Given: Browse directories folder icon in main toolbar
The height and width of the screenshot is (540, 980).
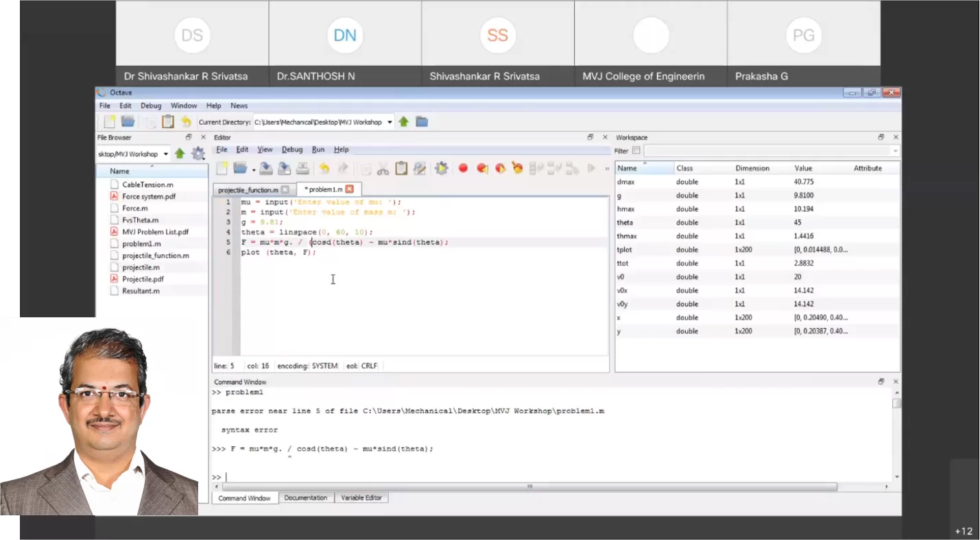Looking at the screenshot, I should 422,121.
